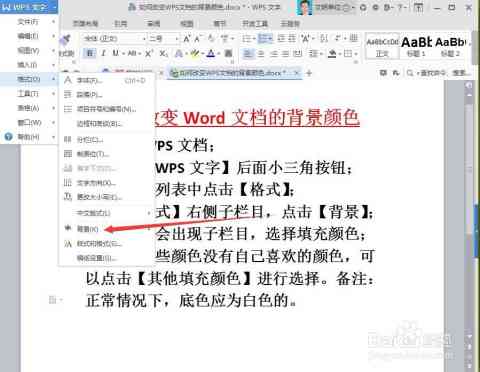The image size is (480, 372).
Task: Expand the 编辑(E) menu
Action: [29, 36]
